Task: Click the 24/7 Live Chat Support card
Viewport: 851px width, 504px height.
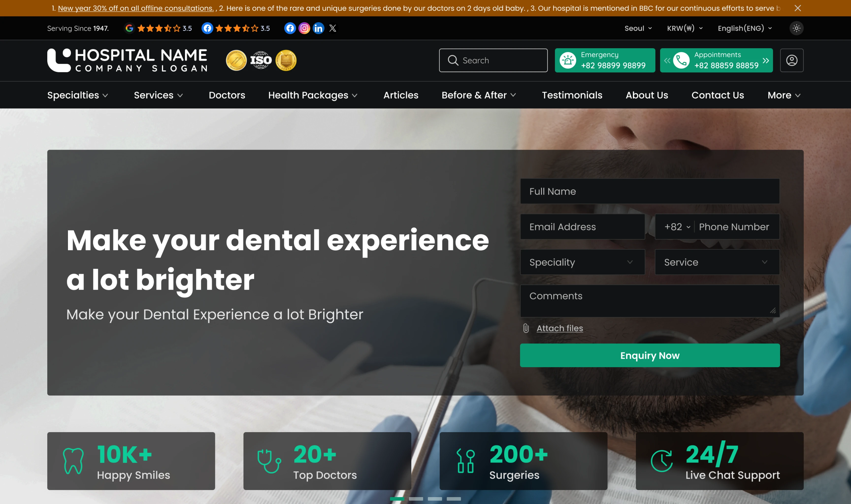Action: click(x=720, y=461)
